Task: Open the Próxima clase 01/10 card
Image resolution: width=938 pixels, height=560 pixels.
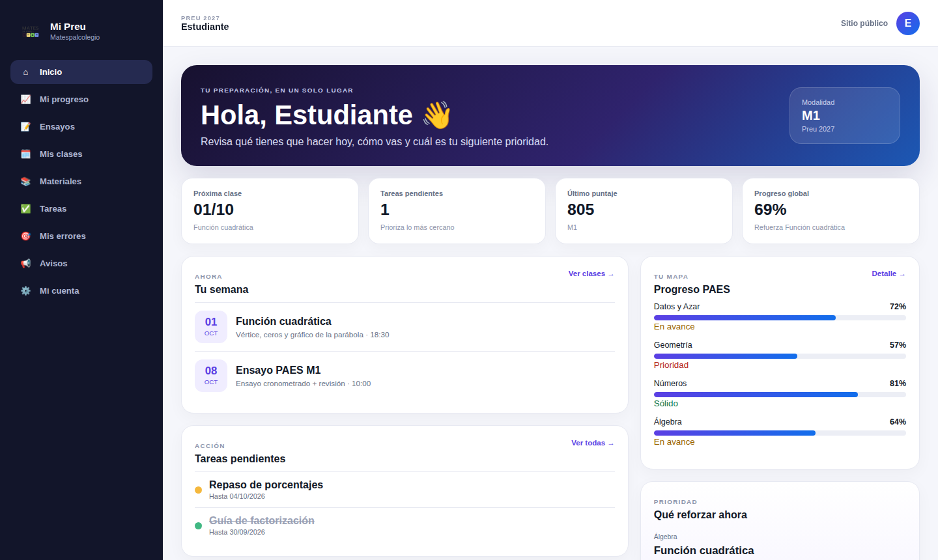Action: 270,211
